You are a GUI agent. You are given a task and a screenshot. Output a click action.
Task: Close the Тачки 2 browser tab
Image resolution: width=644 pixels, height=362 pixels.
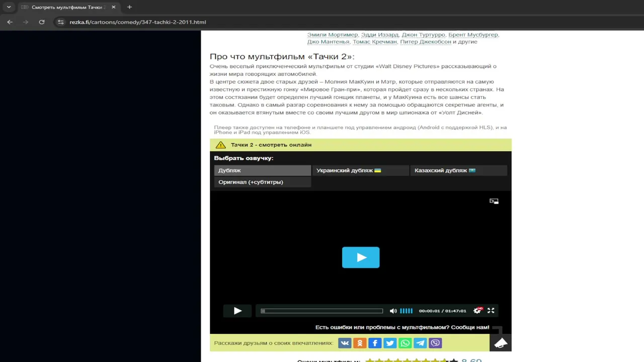point(113,7)
